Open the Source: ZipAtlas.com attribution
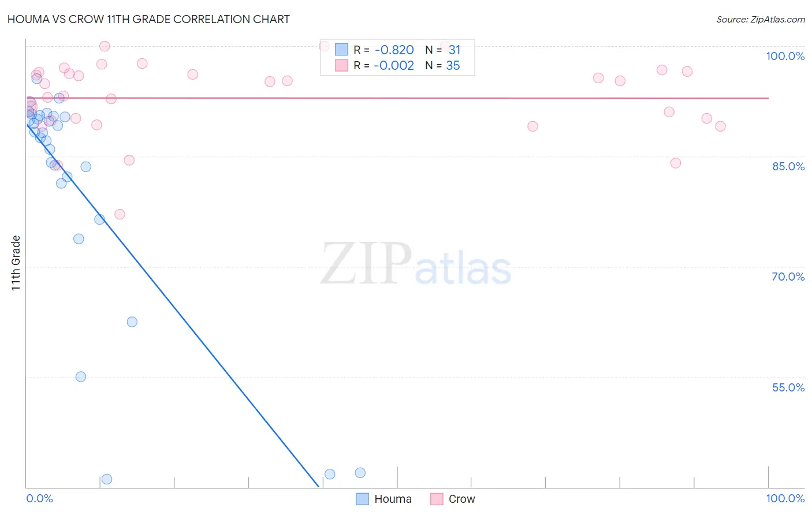This screenshot has width=812, height=515. (761, 19)
